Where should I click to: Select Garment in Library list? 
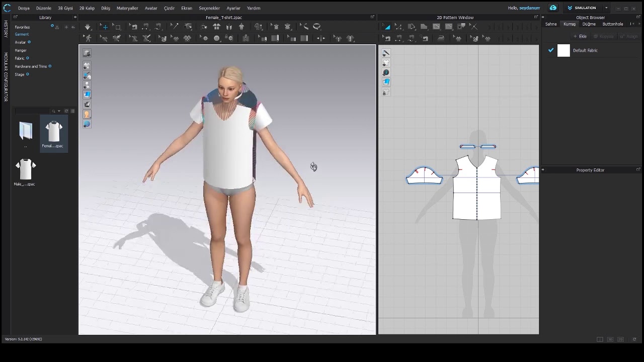coord(22,34)
